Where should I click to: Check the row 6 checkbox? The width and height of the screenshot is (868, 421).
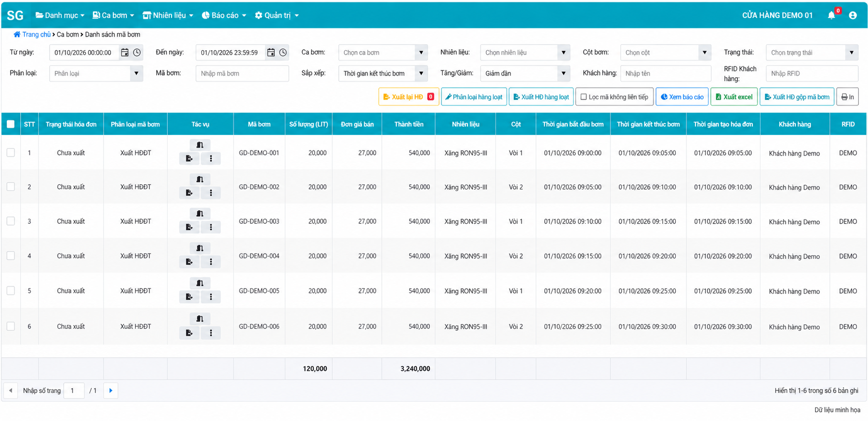click(11, 326)
